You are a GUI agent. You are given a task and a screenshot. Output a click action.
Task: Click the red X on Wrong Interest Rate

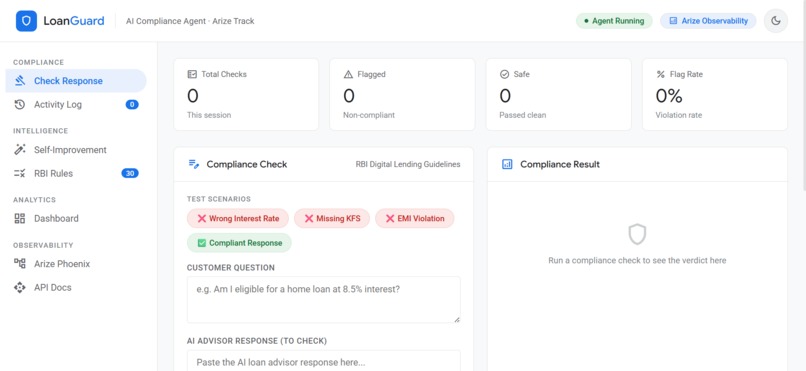pos(202,218)
